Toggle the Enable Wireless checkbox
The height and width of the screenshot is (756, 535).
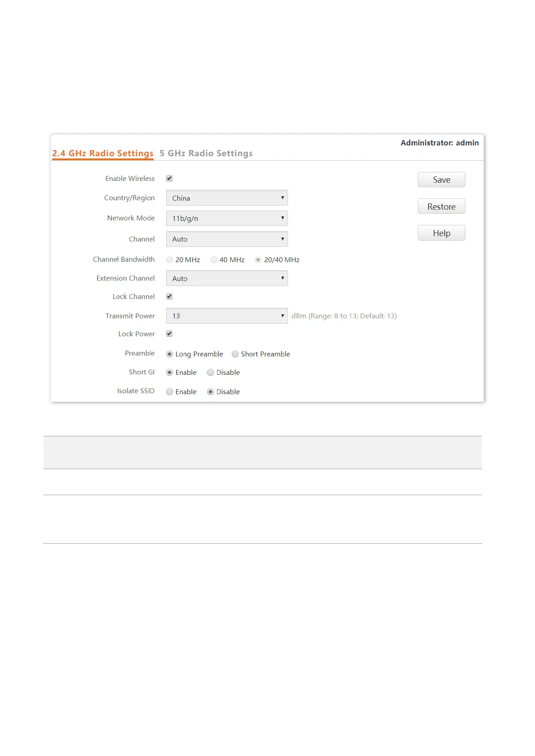169,178
